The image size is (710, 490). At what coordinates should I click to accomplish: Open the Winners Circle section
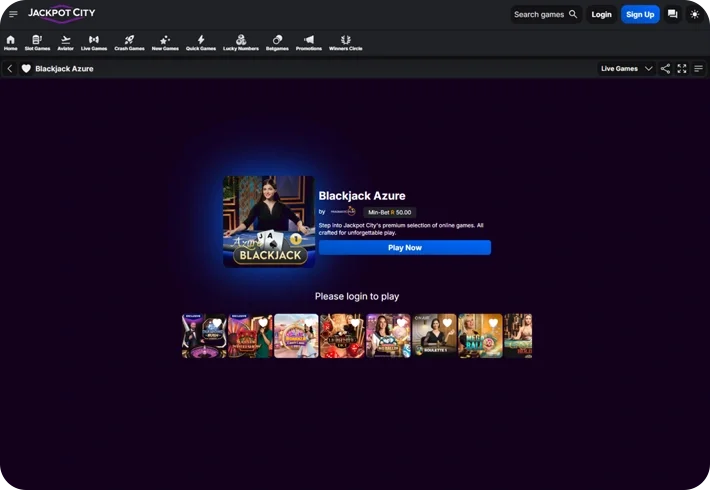(x=346, y=42)
